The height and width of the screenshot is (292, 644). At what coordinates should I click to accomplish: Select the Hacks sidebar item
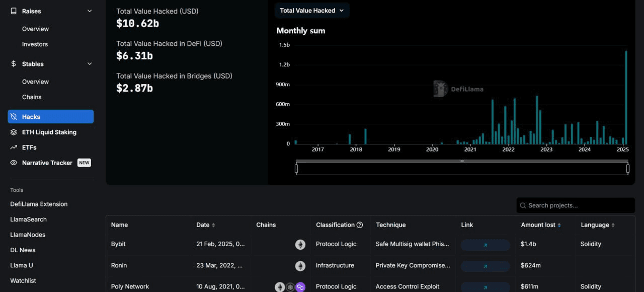point(51,117)
